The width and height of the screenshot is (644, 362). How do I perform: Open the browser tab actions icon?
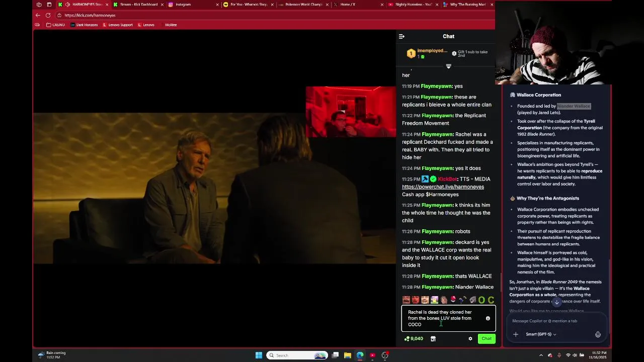49,5
